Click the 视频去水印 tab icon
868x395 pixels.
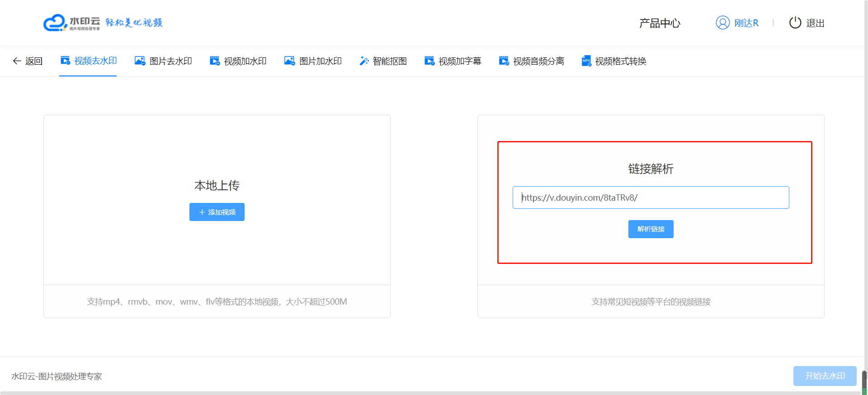click(66, 61)
